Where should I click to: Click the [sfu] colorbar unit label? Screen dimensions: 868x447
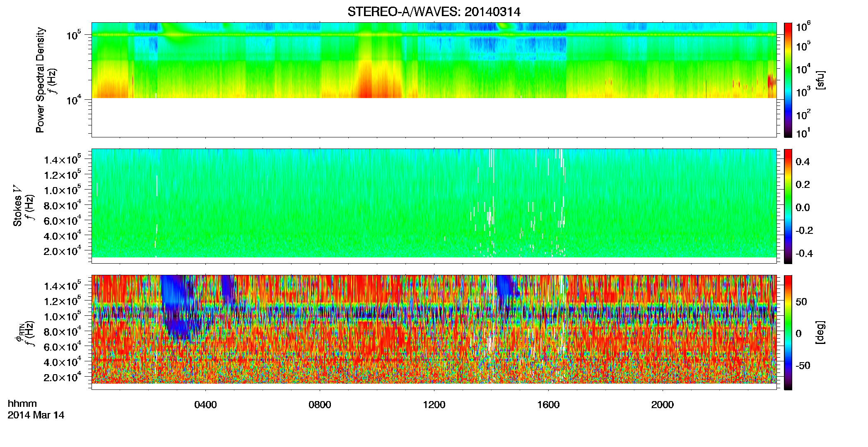[820, 80]
